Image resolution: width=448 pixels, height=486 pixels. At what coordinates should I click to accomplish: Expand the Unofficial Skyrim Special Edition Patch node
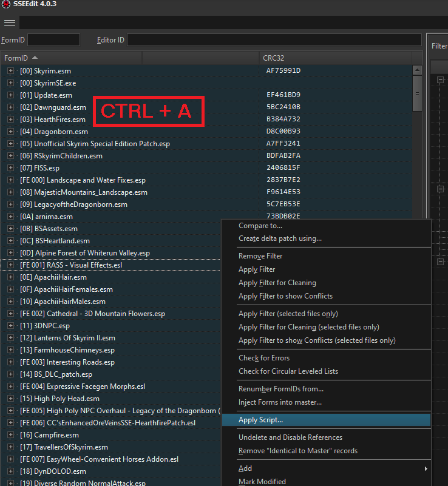(10, 144)
